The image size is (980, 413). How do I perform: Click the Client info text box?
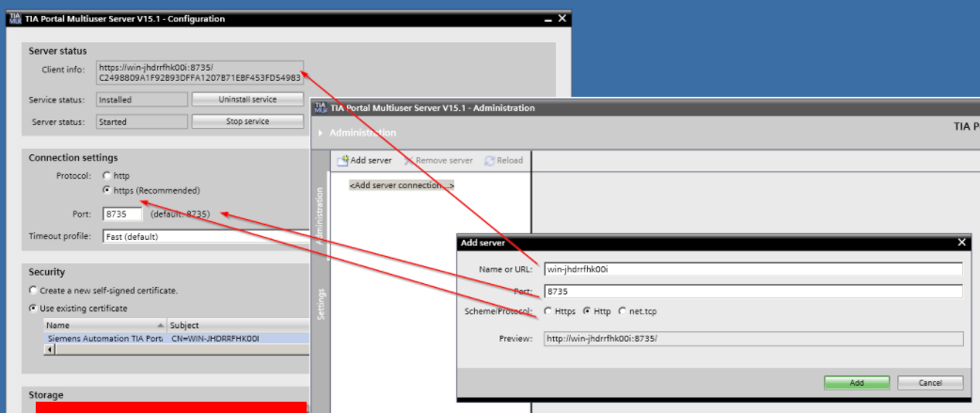click(200, 72)
